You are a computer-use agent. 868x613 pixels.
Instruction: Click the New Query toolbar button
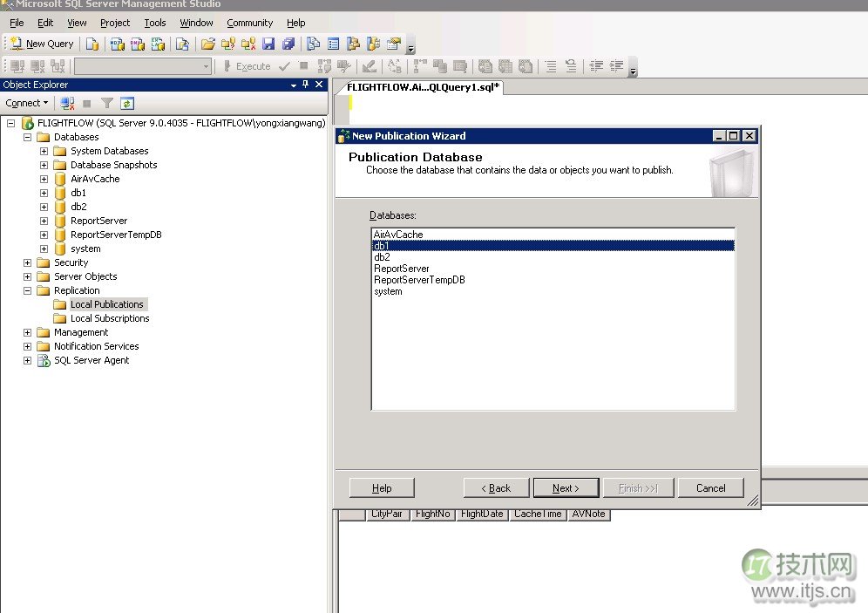[x=42, y=44]
